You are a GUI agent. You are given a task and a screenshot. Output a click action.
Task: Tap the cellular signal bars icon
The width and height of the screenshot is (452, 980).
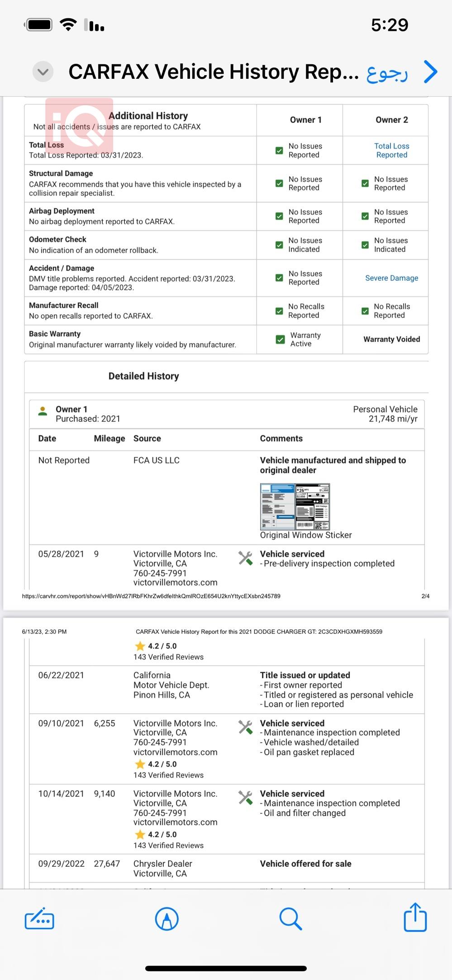pyautogui.click(x=94, y=25)
